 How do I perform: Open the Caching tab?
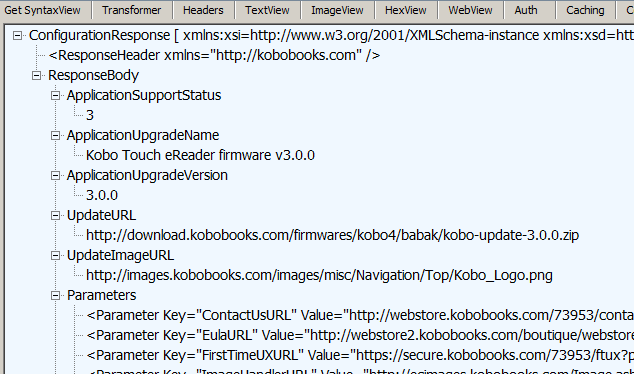click(585, 10)
